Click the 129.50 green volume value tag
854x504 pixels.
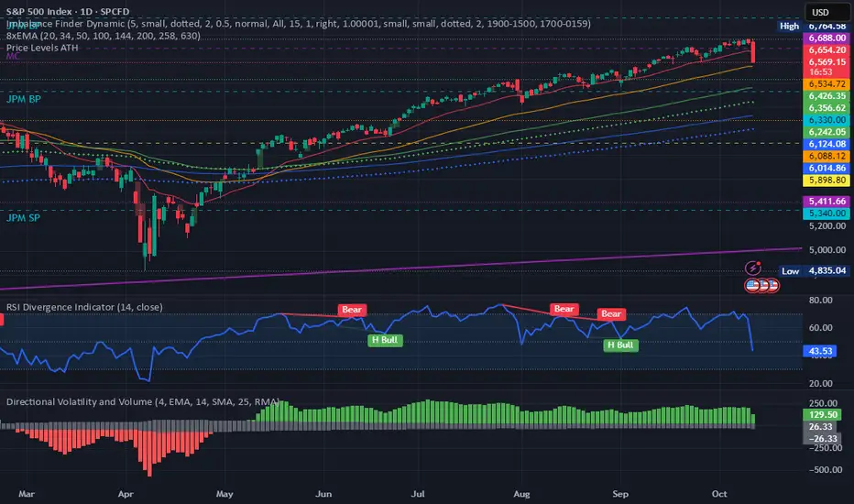pos(823,414)
